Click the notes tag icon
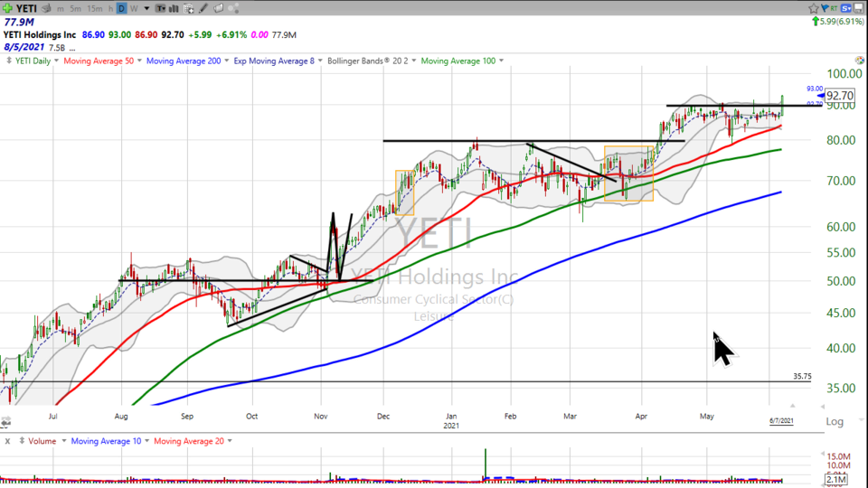 click(219, 8)
